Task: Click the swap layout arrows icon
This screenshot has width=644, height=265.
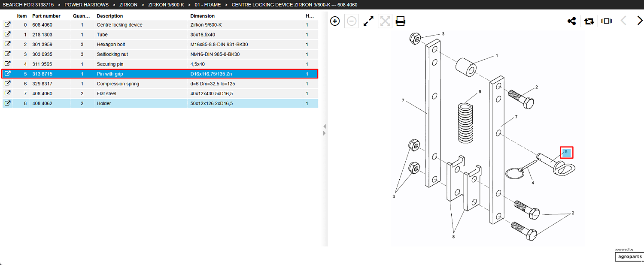Action: [589, 21]
